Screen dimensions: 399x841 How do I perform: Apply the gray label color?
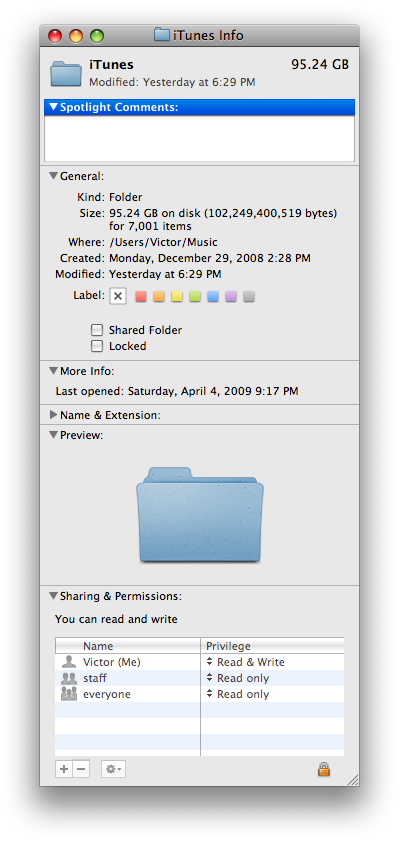point(249,297)
